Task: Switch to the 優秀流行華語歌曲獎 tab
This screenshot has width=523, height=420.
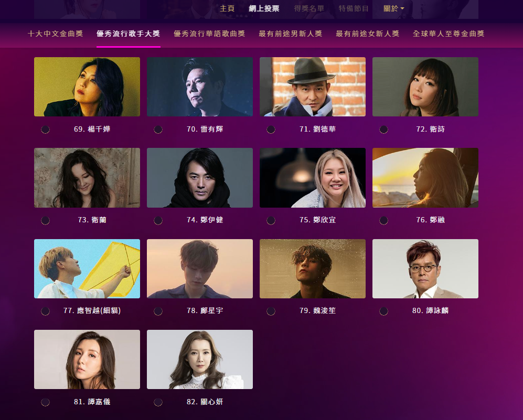Action: click(x=209, y=34)
